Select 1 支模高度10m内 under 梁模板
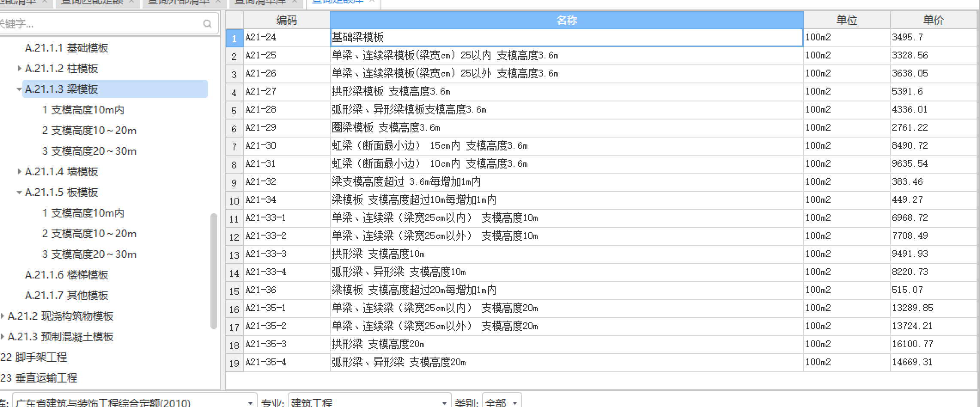This screenshot has height=407, width=980. [83, 110]
